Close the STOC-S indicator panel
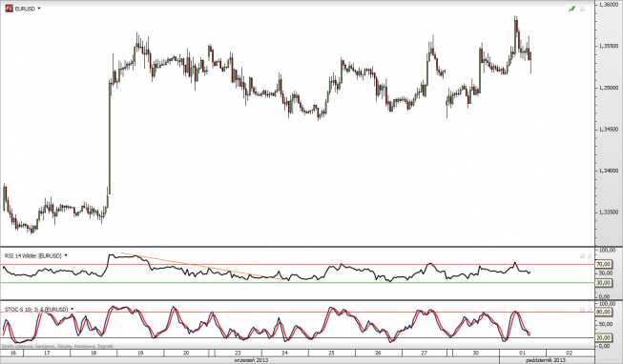623x364 pixels. [x=590, y=310]
